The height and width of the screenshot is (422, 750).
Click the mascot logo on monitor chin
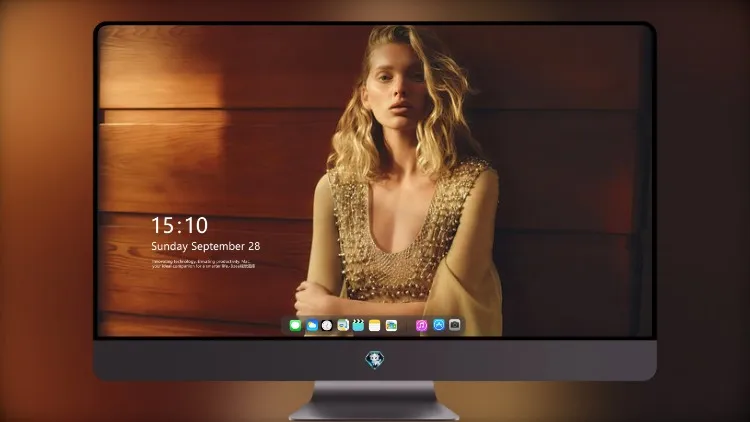(375, 360)
